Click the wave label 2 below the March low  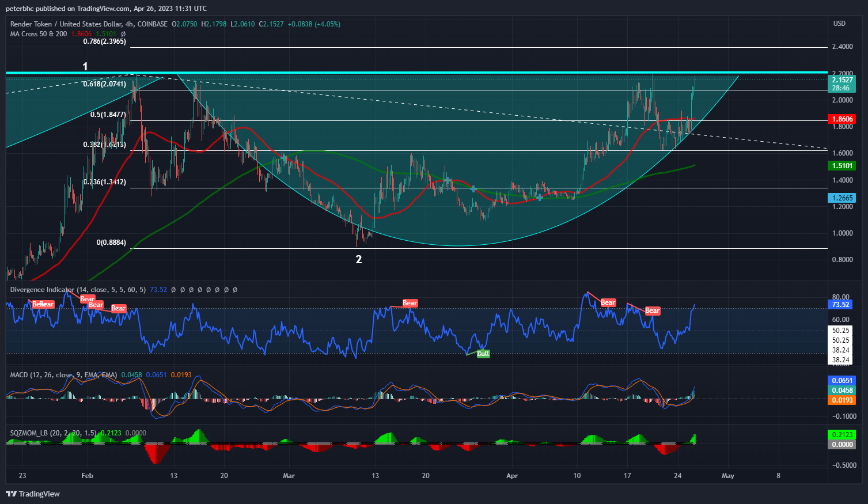click(x=359, y=260)
